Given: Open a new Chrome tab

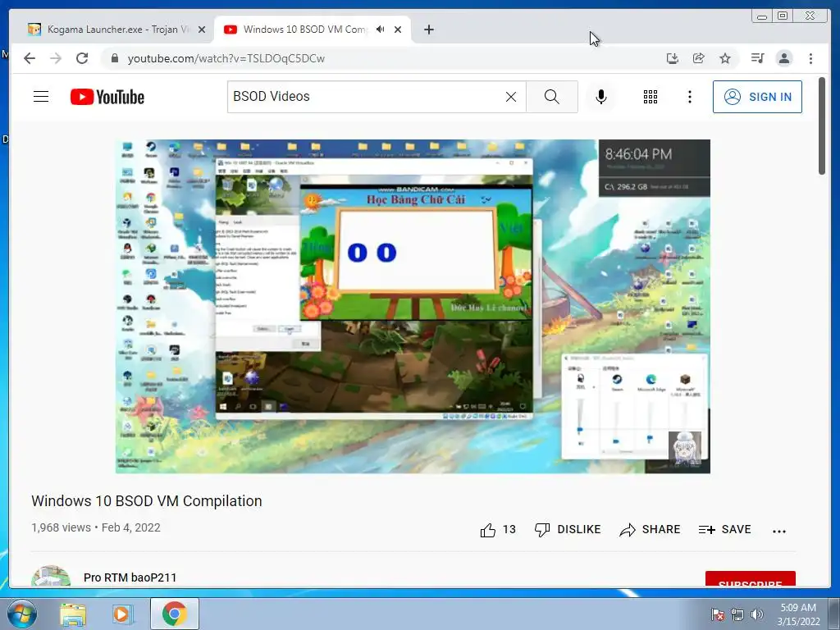Looking at the screenshot, I should click(428, 30).
